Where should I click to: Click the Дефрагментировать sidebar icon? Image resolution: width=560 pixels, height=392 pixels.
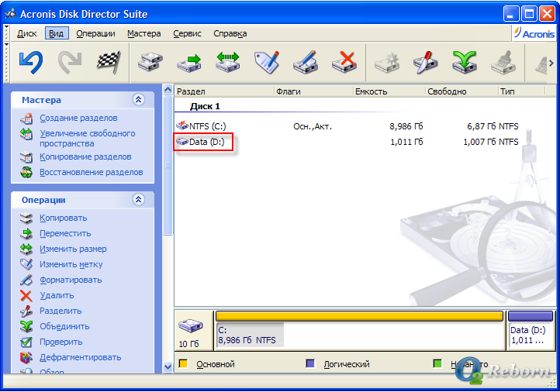[x=26, y=357]
